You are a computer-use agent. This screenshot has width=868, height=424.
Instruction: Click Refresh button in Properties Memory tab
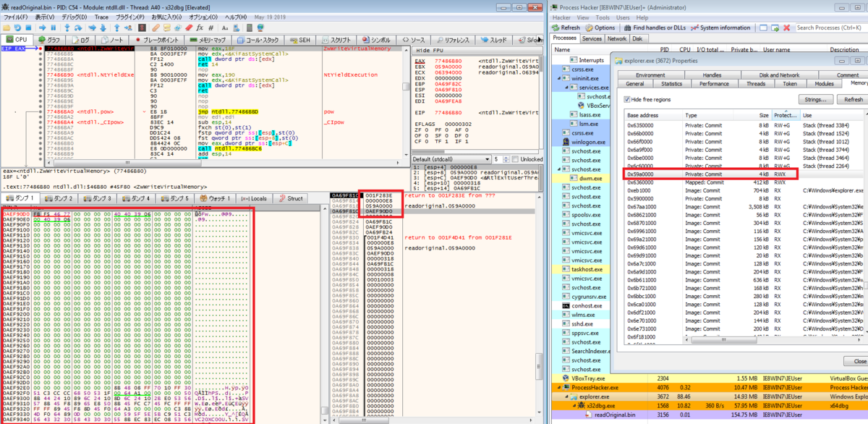(x=852, y=99)
